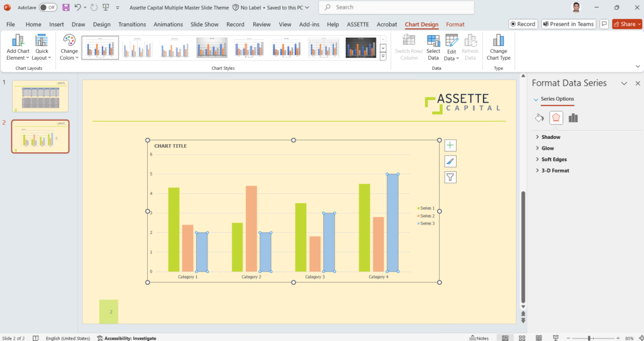The height and width of the screenshot is (341, 644).
Task: Open Series Options dropdown arrow
Action: (536, 99)
